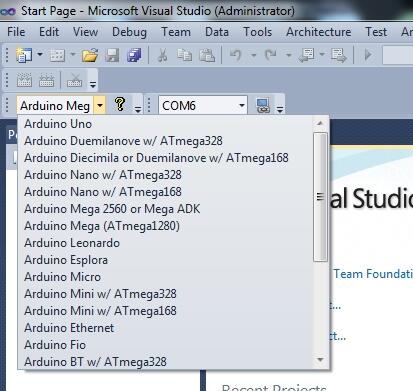Screen dimensions: 413x391
Task: Click the Add New Item toolbar icon
Action: [57, 55]
